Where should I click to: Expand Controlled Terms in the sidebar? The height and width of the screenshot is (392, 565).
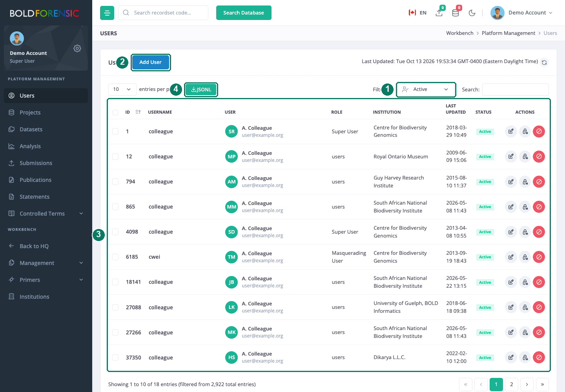click(46, 214)
